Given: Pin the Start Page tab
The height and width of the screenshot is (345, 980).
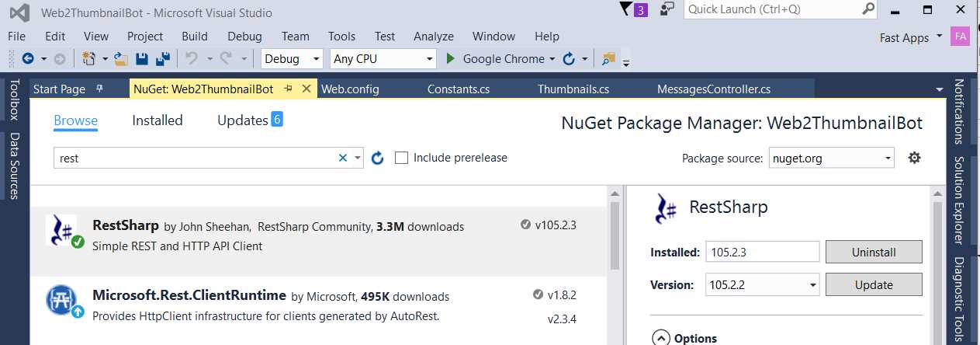Looking at the screenshot, I should [x=99, y=89].
